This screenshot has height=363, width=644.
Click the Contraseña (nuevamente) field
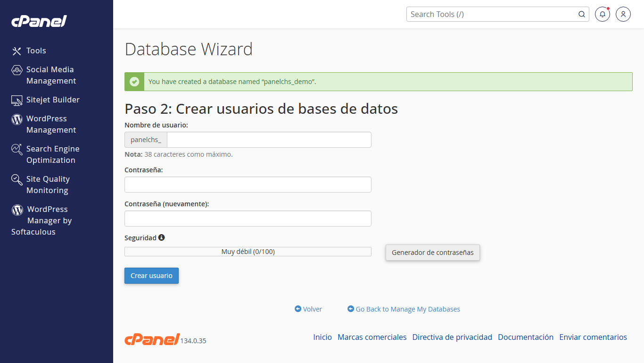click(x=248, y=219)
